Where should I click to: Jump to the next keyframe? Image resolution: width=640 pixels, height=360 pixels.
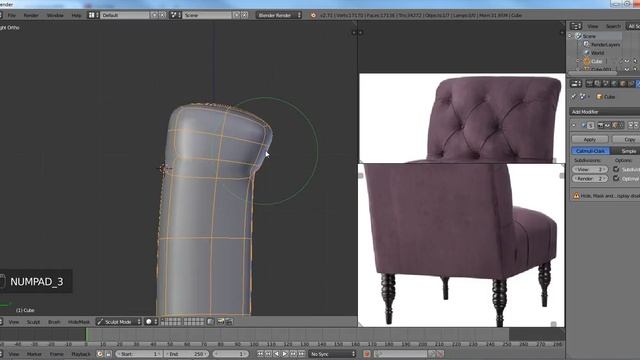(293, 354)
